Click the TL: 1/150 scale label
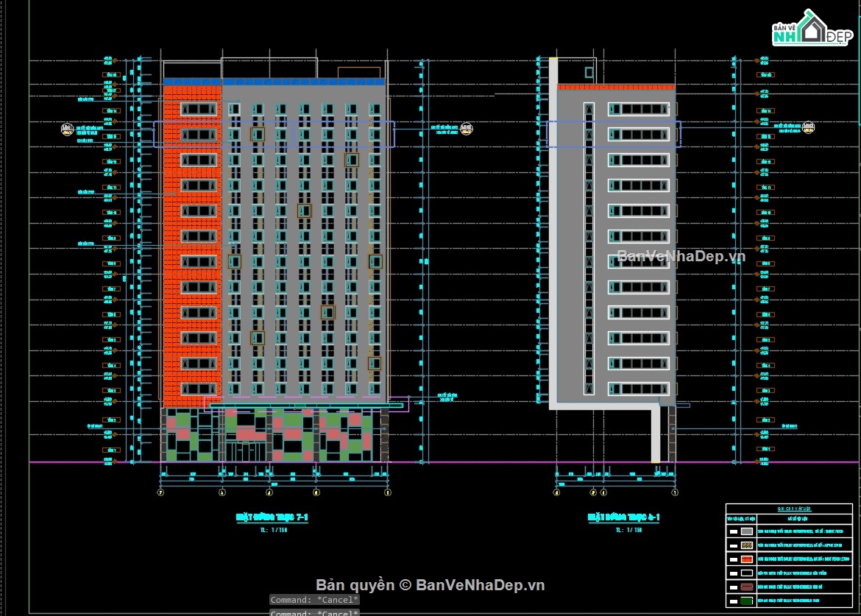861x616 pixels. (x=273, y=529)
